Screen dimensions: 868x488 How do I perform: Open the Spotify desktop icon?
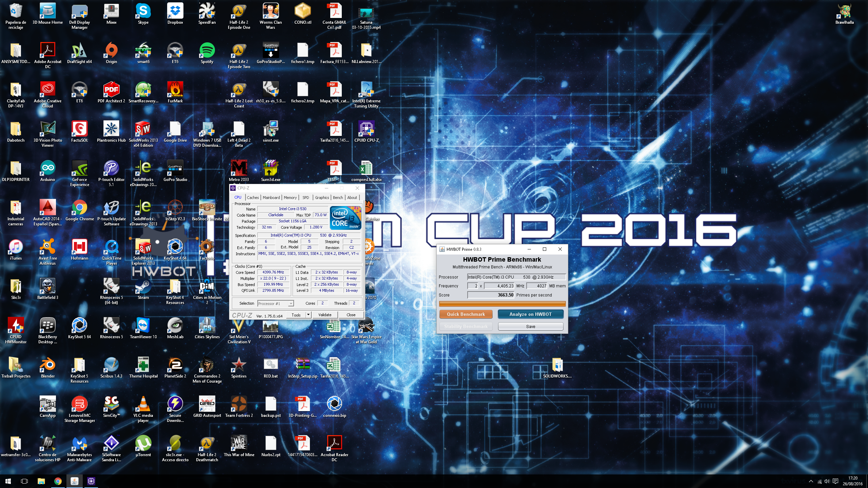(207, 53)
